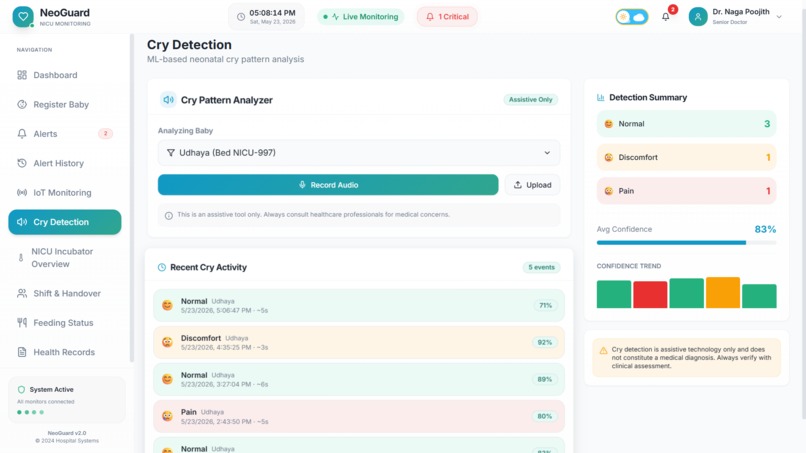Click the Alerts bell icon in sidebar
Viewport: 806px width, 453px height.
(22, 134)
